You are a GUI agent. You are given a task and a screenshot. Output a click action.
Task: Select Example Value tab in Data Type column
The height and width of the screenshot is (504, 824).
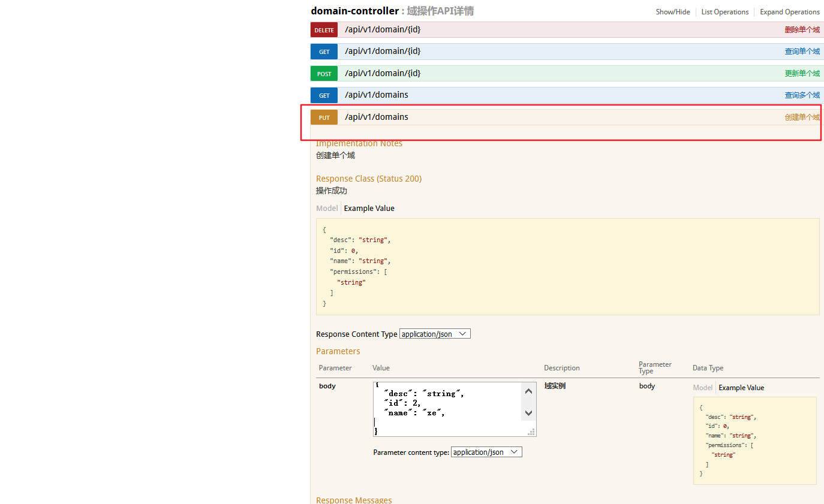741,388
